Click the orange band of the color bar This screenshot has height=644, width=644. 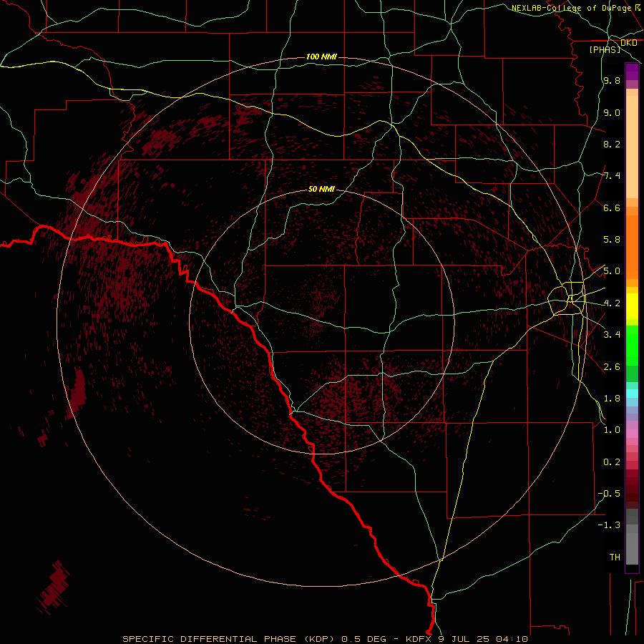click(632, 248)
